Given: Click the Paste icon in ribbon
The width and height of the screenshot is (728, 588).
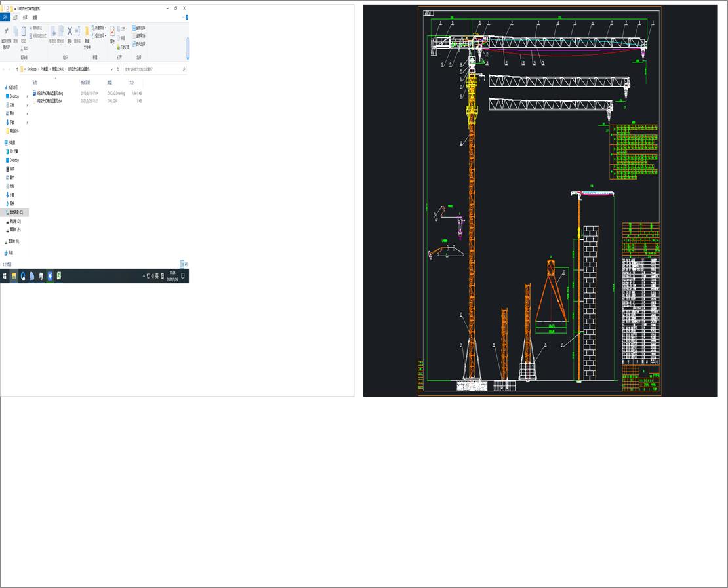Looking at the screenshot, I should [x=23, y=31].
